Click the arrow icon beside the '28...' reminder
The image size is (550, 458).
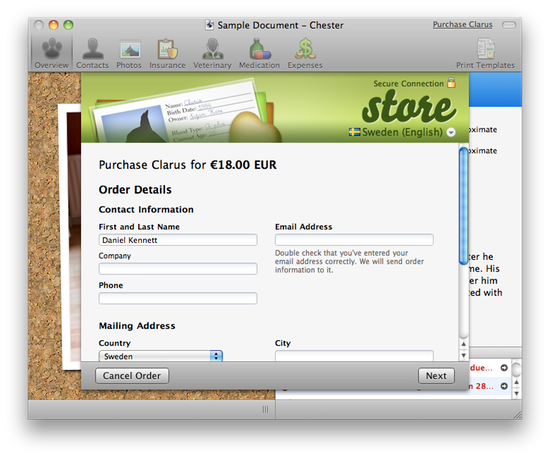(504, 386)
